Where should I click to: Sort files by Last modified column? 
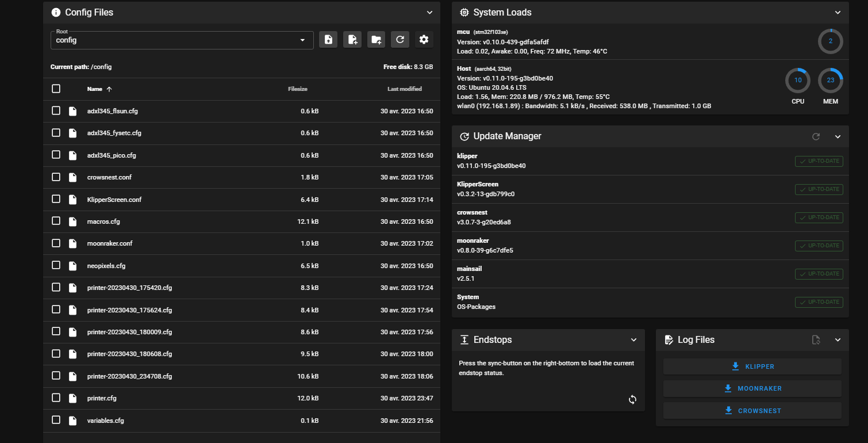(404, 89)
